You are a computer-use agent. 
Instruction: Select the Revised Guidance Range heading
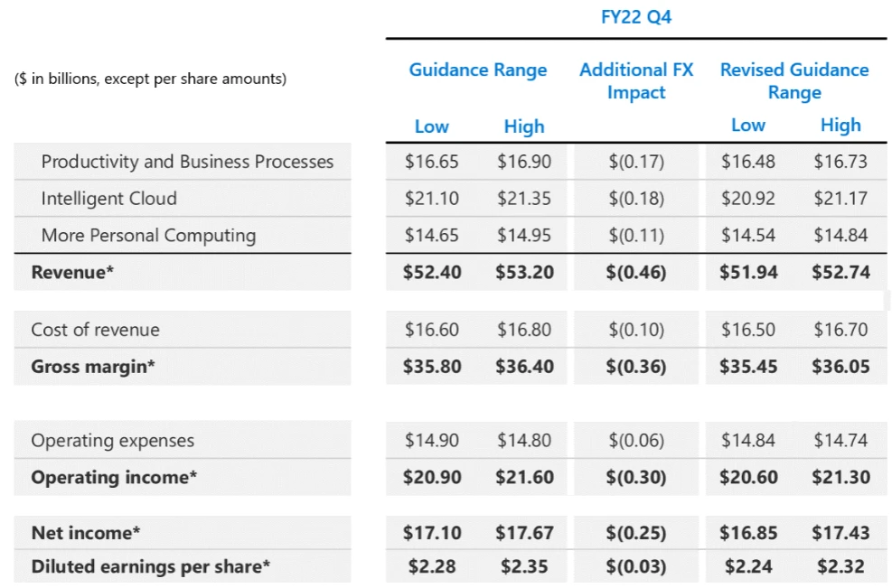coord(794,81)
